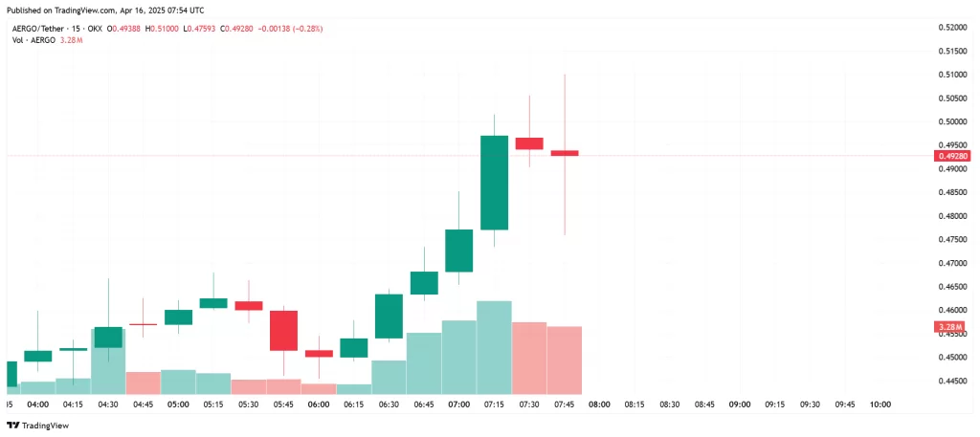
Task: Select the red 07:30 candle body
Action: [529, 143]
